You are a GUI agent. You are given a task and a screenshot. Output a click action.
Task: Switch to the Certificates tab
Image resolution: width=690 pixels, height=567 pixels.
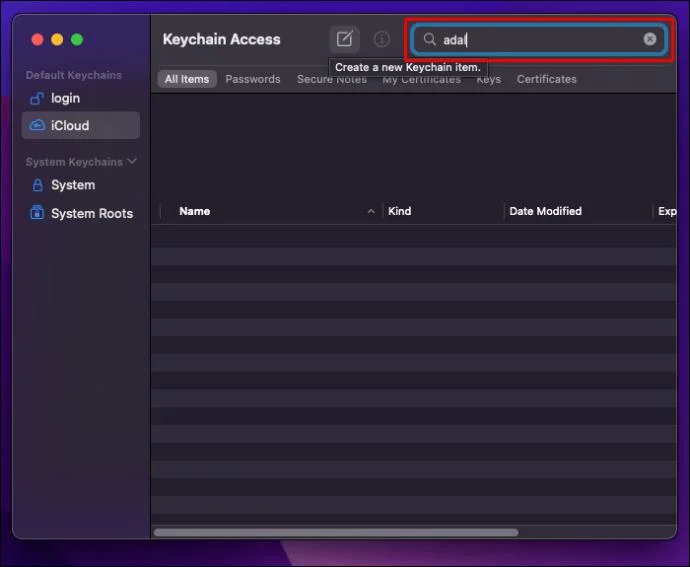pos(547,79)
